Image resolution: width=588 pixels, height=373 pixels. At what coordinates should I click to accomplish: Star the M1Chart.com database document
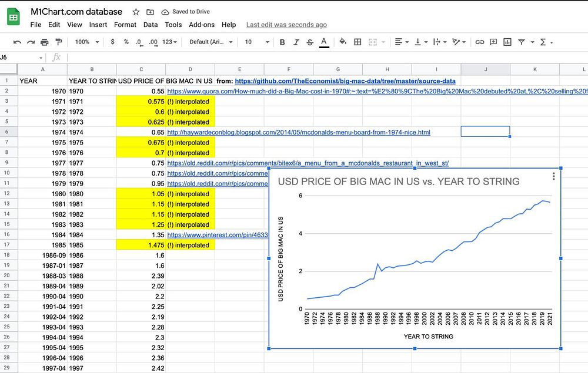pyautogui.click(x=136, y=12)
